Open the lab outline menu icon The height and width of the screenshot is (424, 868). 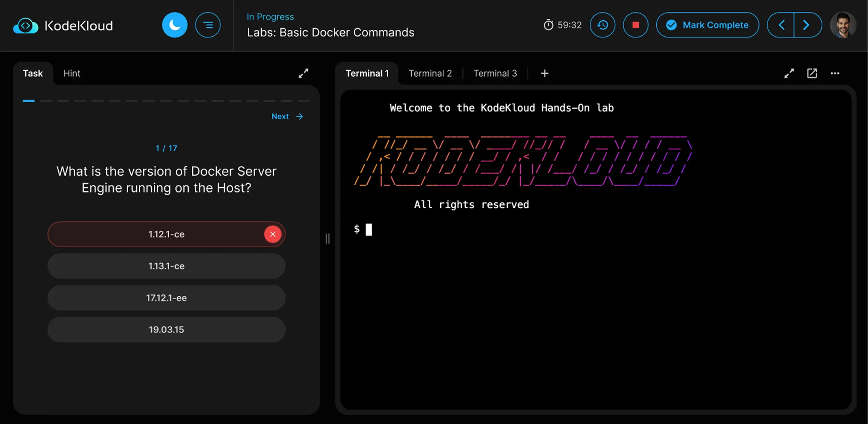click(208, 25)
